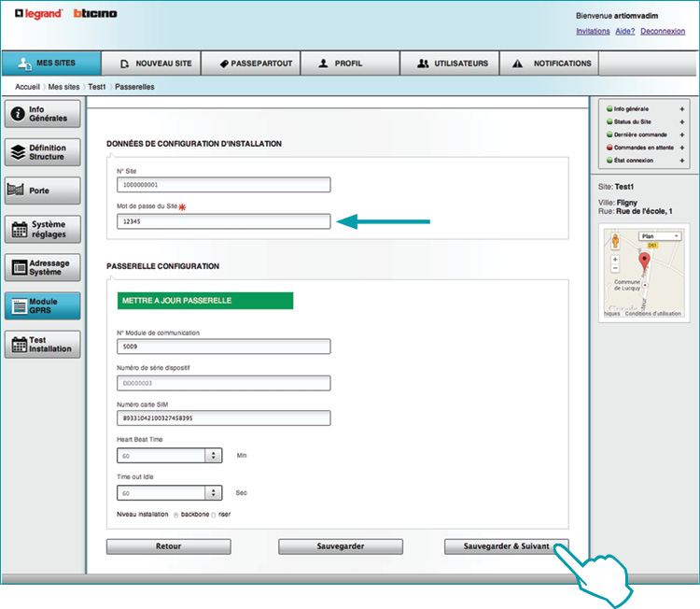Open Info Générales sidebar section
Viewport: 700px width, 609px height.
click(x=42, y=114)
